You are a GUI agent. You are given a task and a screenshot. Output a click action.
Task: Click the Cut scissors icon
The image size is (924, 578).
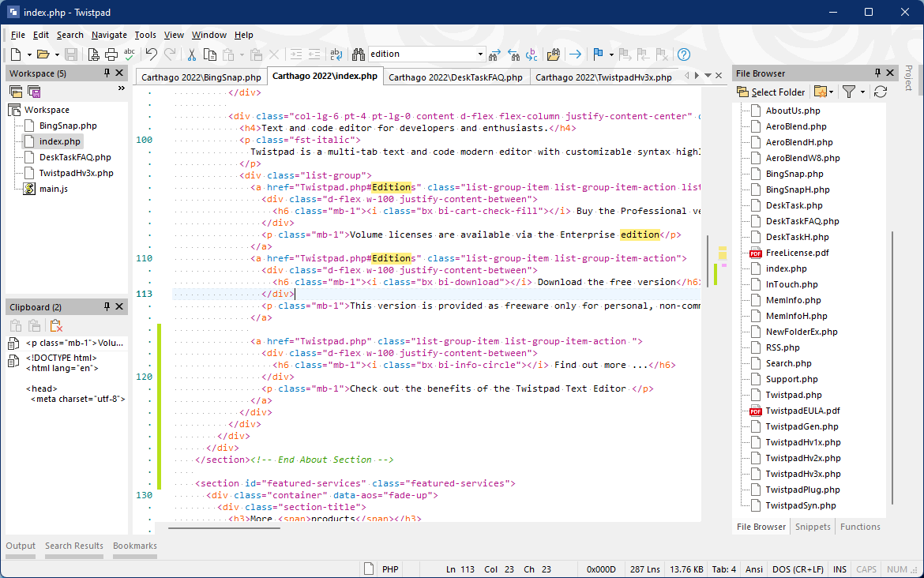(x=191, y=54)
